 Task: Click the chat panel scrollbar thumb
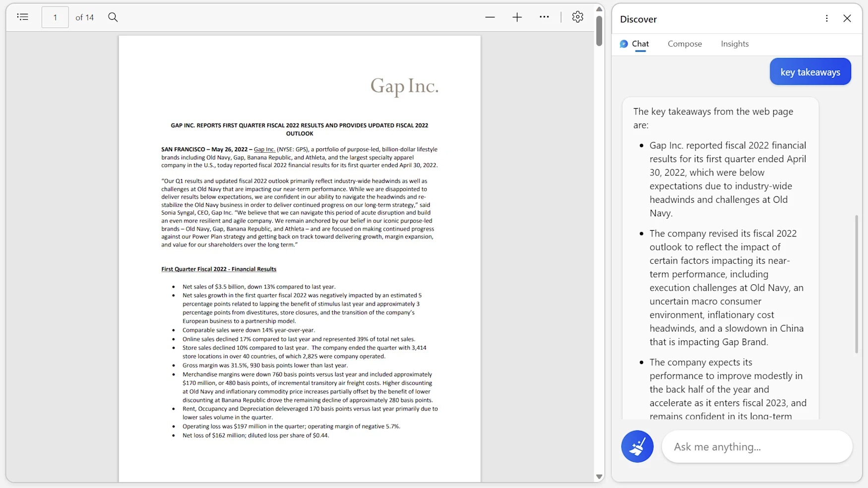pos(857,284)
